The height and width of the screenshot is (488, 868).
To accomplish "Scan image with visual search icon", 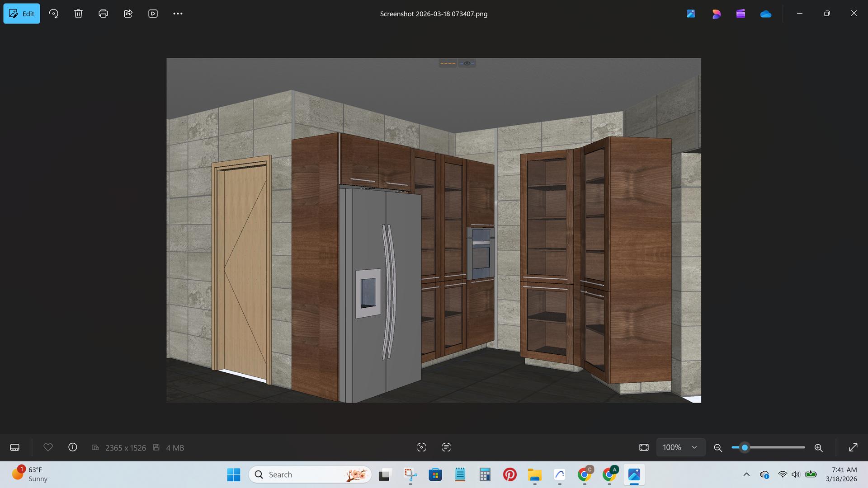I will pos(421,447).
